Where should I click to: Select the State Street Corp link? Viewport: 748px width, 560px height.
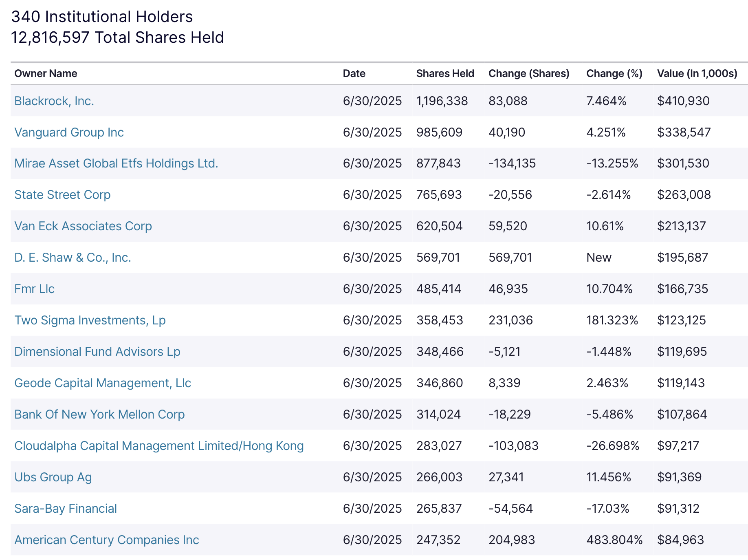(62, 195)
